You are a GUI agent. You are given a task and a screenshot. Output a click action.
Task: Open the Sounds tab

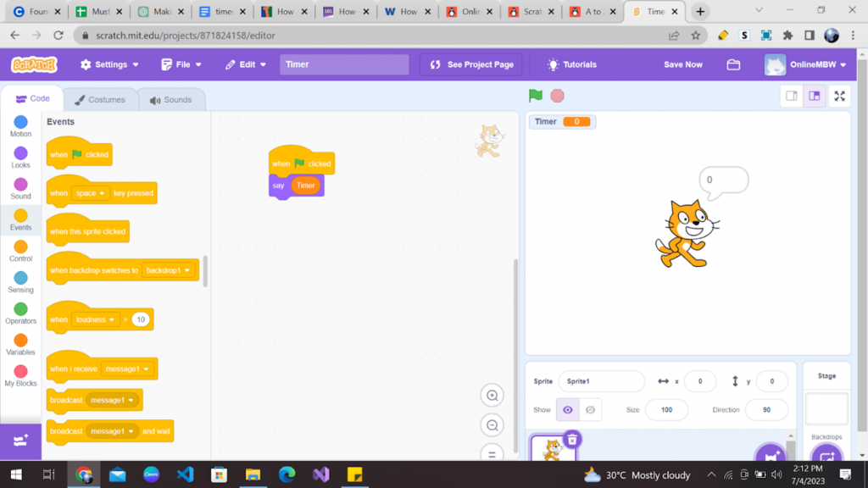(x=171, y=99)
